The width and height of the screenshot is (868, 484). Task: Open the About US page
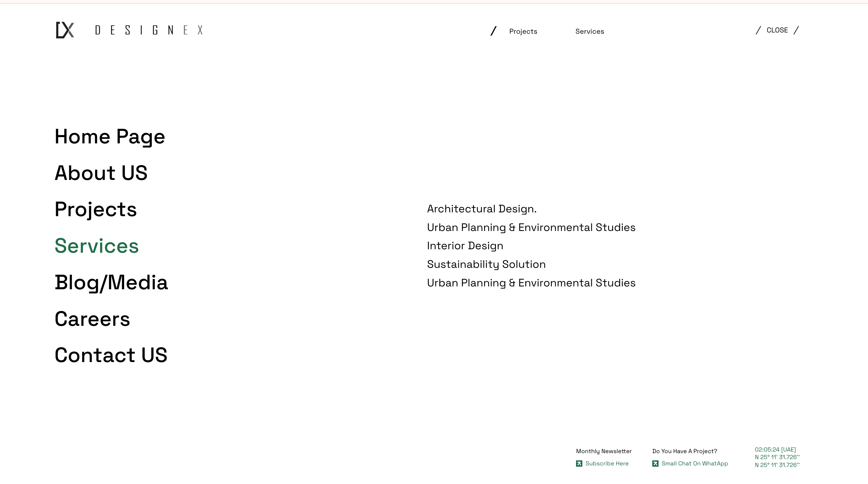(101, 173)
